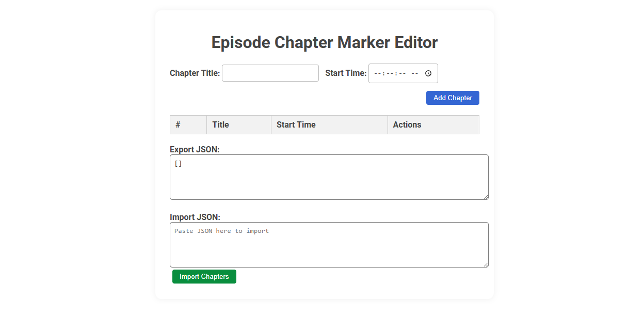The height and width of the screenshot is (330, 644).
Task: Click the Export JSON textarea
Action: [x=329, y=177]
